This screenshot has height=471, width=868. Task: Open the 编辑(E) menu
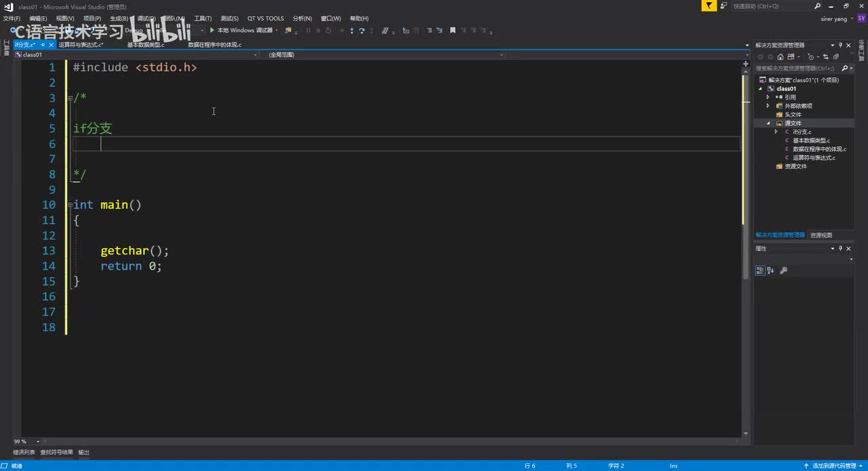[x=38, y=18]
